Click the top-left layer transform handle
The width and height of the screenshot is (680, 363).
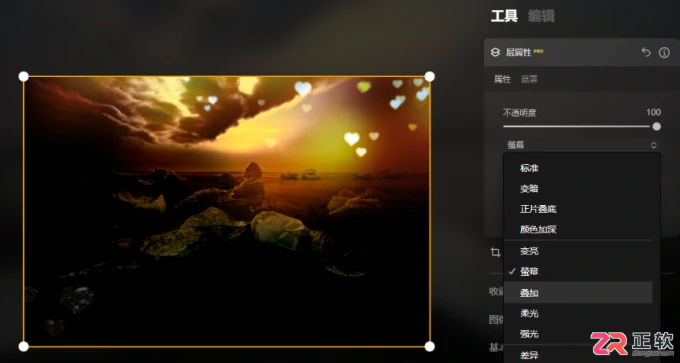coord(23,77)
